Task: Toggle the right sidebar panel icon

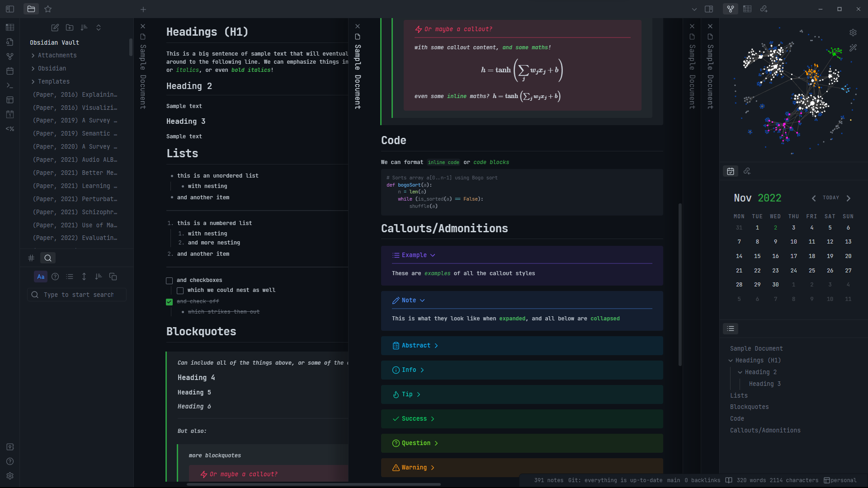Action: tap(709, 9)
